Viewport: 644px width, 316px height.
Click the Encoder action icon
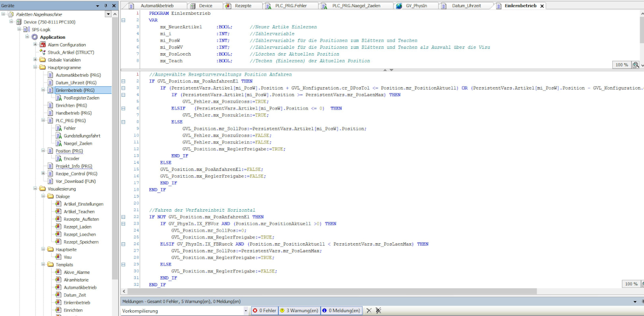(x=58, y=158)
